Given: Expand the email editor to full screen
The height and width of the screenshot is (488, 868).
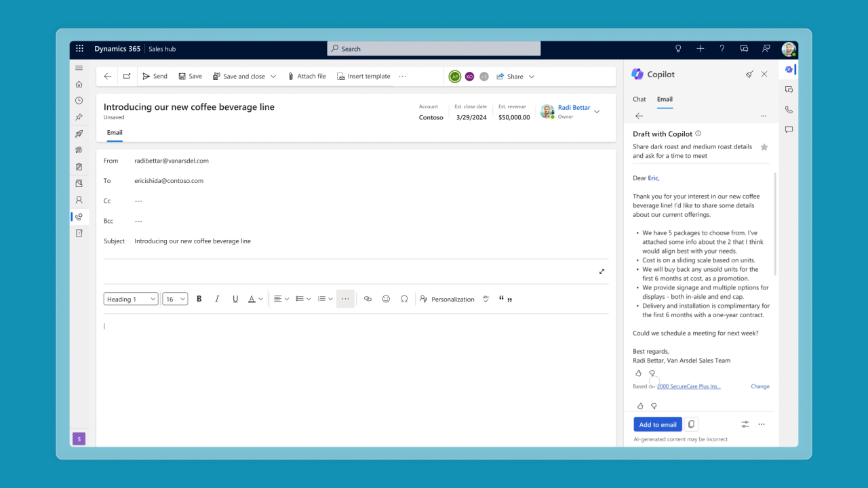Looking at the screenshot, I should [x=601, y=272].
